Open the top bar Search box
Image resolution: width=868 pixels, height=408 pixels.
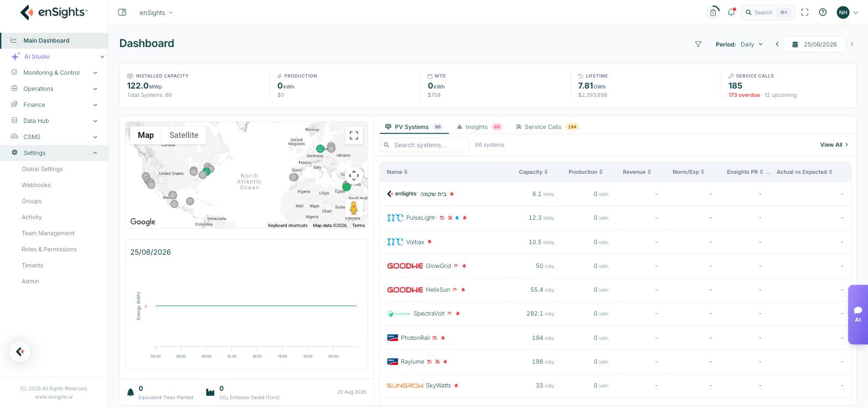point(768,12)
